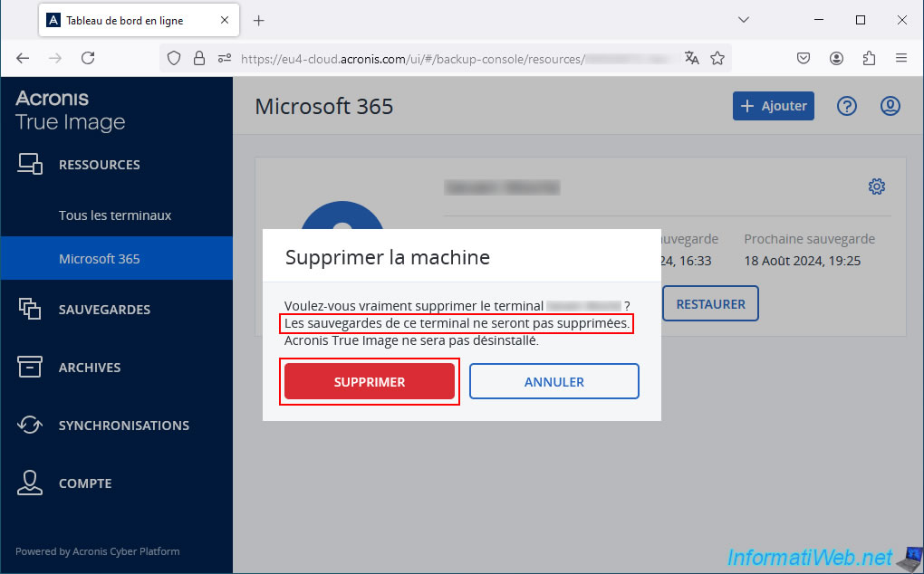Open the Firefox account icon
The image size is (924, 574).
coord(836,58)
